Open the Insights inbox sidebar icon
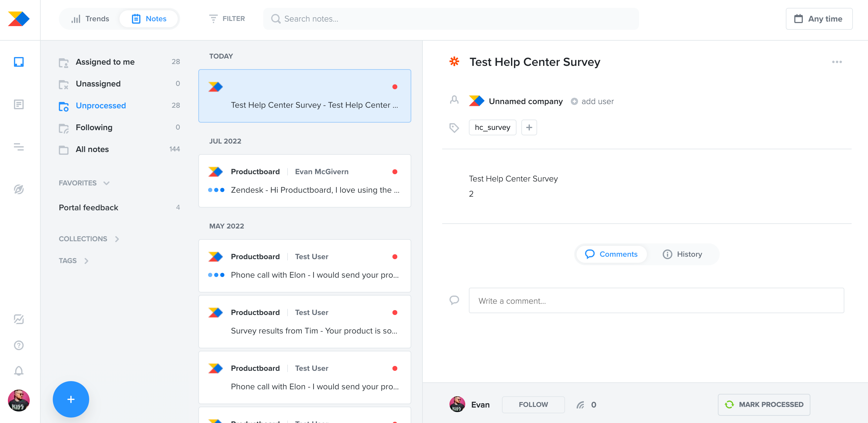The height and width of the screenshot is (423, 868). [x=19, y=62]
